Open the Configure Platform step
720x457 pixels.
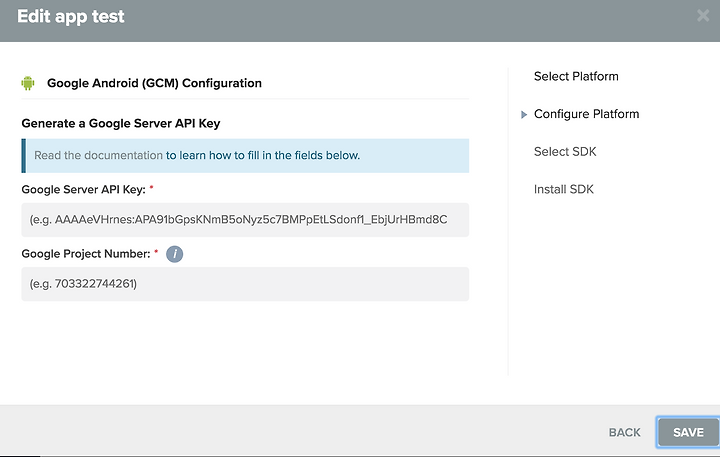pos(586,114)
